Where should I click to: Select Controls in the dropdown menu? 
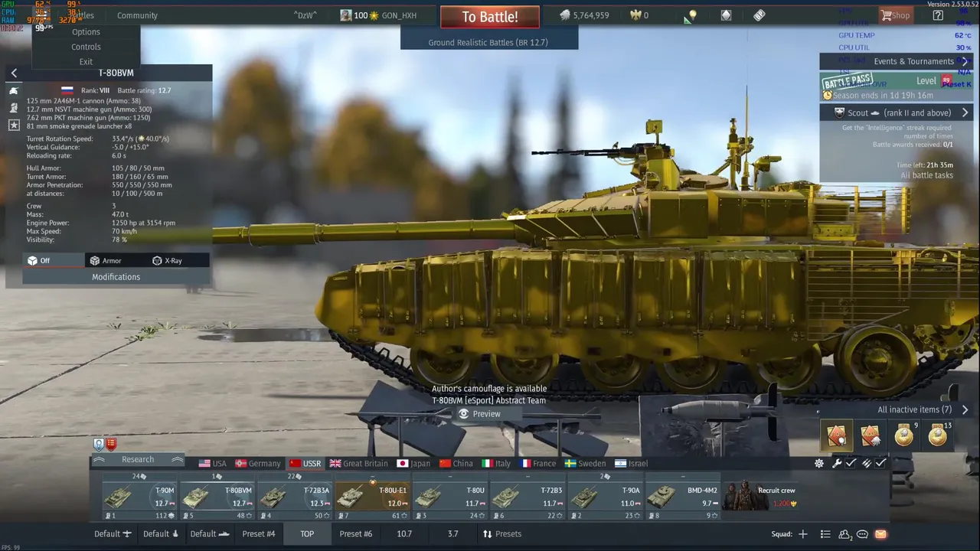[86, 47]
